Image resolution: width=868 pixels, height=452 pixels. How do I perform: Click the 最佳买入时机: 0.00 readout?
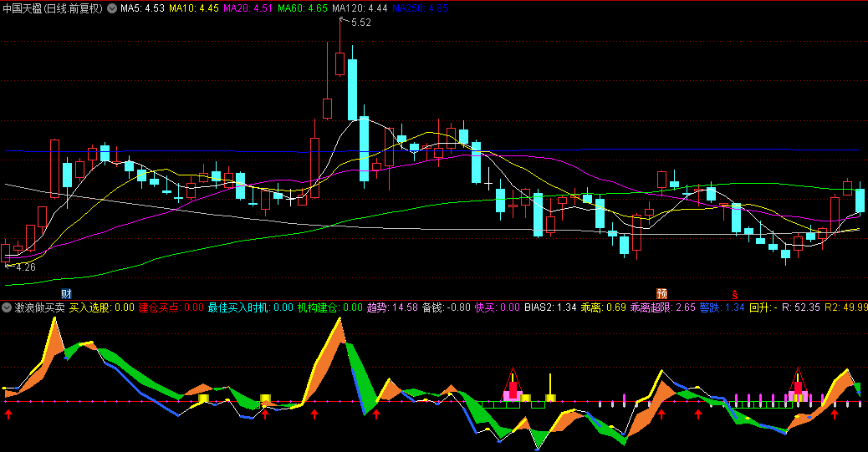[251, 307]
